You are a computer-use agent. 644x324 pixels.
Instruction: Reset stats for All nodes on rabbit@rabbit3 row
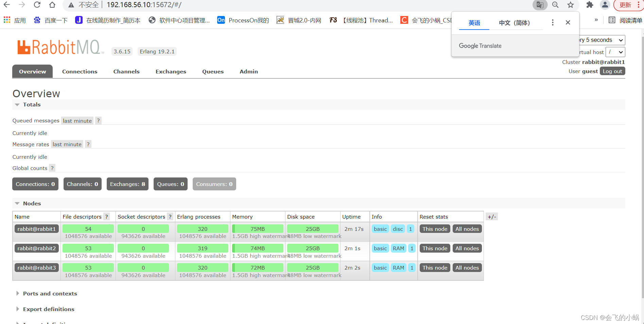[x=467, y=268]
